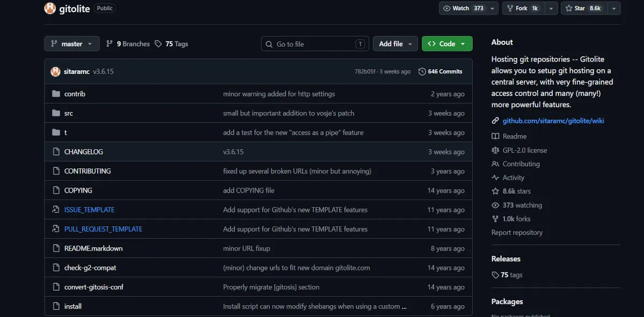The height and width of the screenshot is (317, 644).
Task: Click the check-g2-compat file icon
Action: (56, 268)
